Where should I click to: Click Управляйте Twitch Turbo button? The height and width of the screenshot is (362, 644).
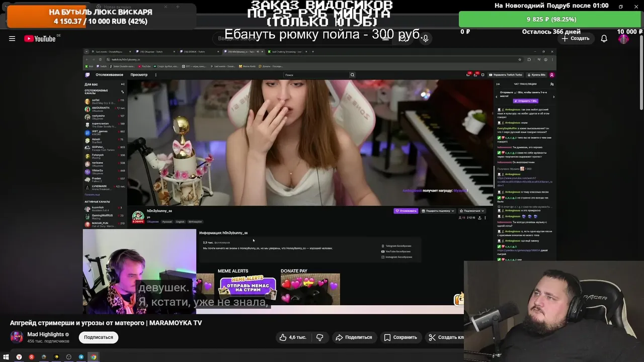(506, 75)
